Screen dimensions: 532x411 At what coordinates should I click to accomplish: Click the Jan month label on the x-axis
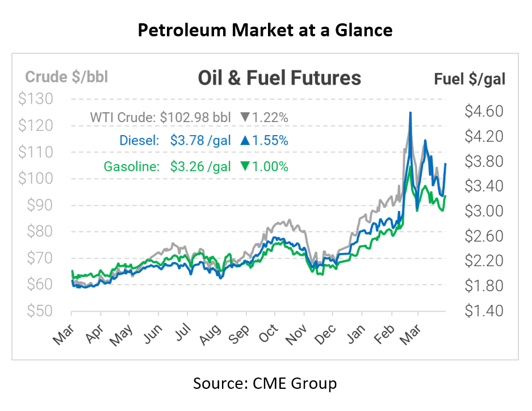355,334
